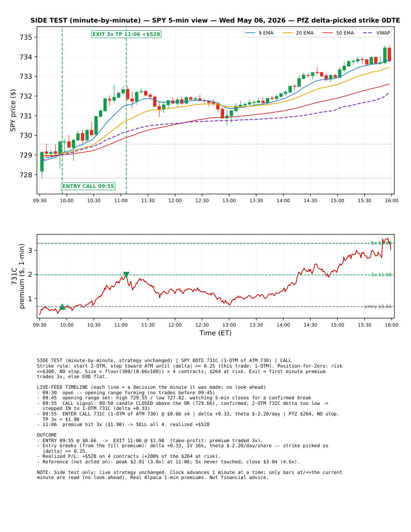
Task: Click the 'SPY price ($)' axis label
Action: point(13,110)
